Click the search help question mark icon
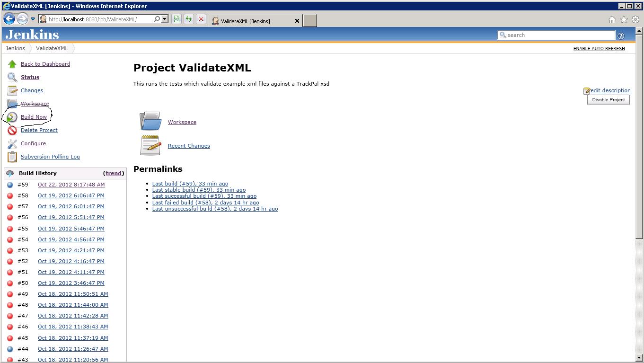644x363 pixels. [x=621, y=35]
